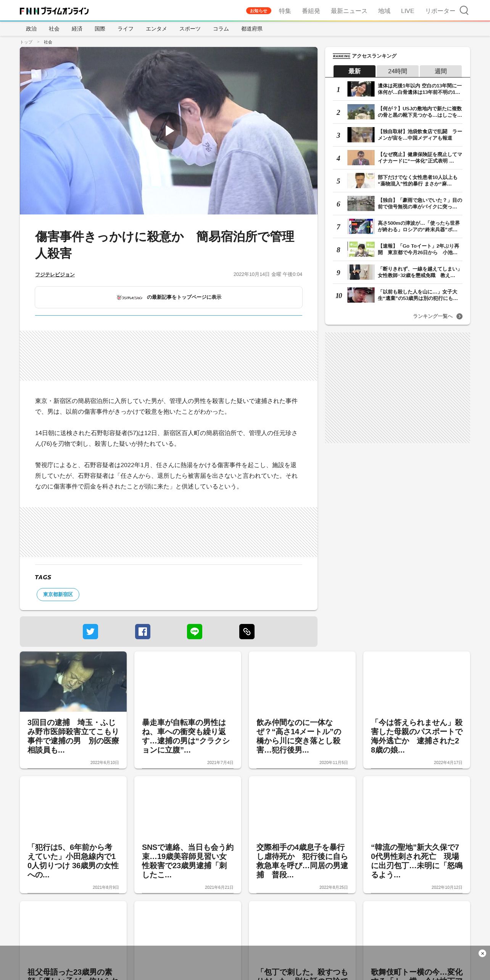Open 最新ニュース in top navigation
This screenshot has width=490, height=980.
coord(349,11)
